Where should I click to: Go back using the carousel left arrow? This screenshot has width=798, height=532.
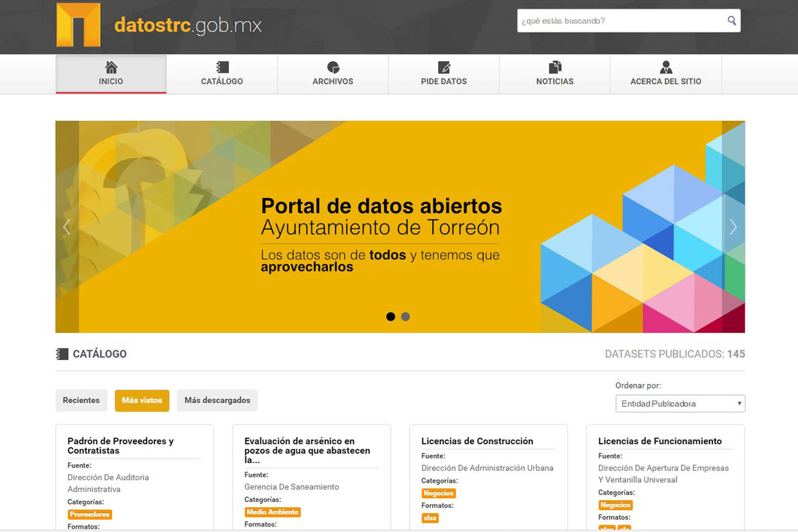(x=67, y=227)
